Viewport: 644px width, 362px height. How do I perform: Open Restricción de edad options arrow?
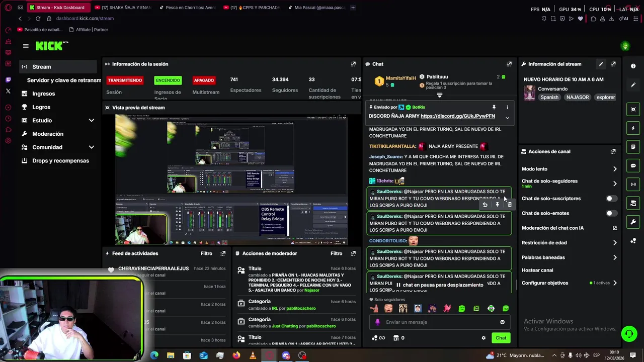pos(615,243)
